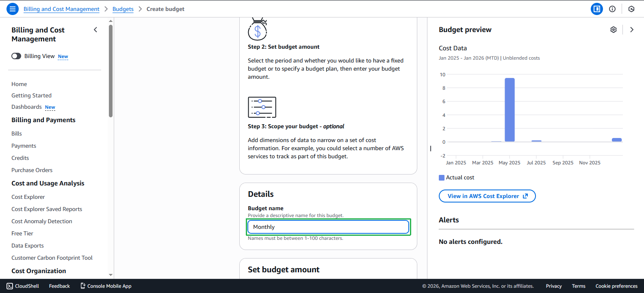The image size is (644, 293).
Task: Toggle the budget preview panel icon
Action: tap(597, 9)
